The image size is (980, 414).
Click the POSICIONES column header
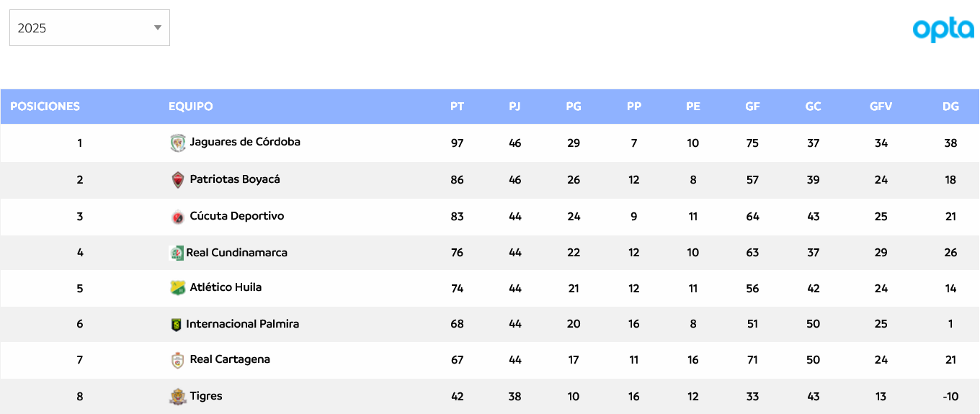(x=45, y=107)
